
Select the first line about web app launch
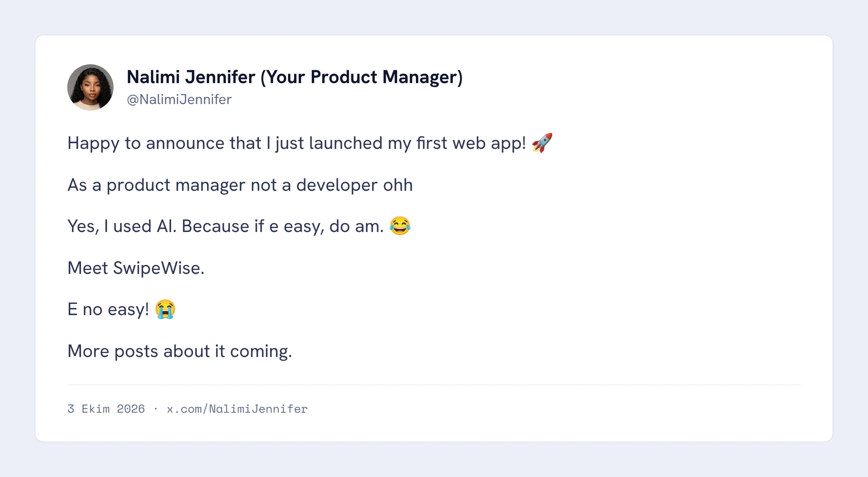pyautogui.click(x=310, y=143)
